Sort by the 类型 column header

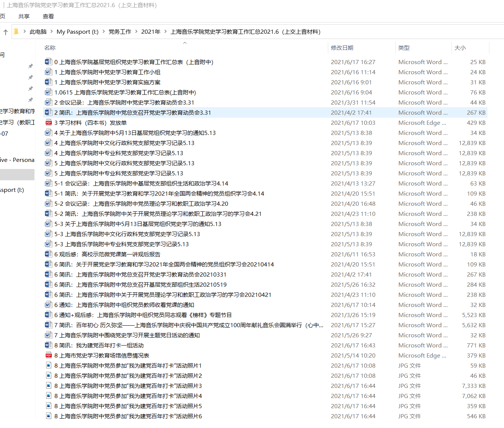tap(404, 48)
